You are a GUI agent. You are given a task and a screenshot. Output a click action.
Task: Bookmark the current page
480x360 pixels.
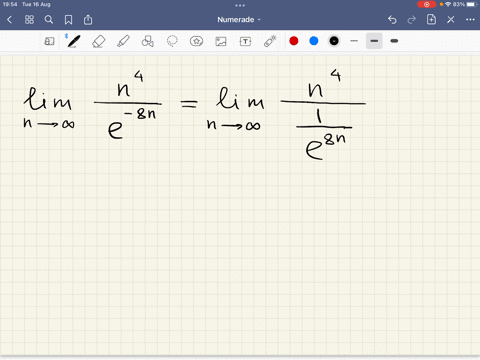pyautogui.click(x=68, y=20)
